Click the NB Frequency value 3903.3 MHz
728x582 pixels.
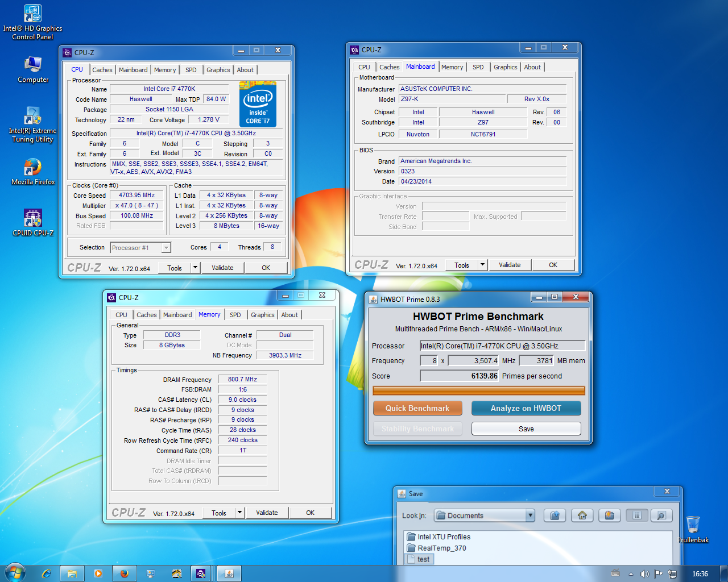tap(285, 355)
